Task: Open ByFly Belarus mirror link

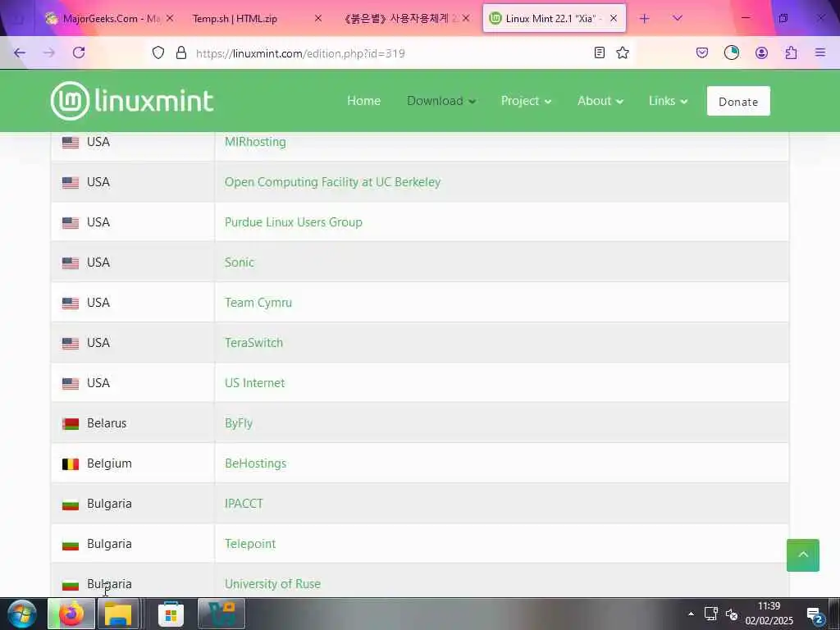Action: coord(239,423)
